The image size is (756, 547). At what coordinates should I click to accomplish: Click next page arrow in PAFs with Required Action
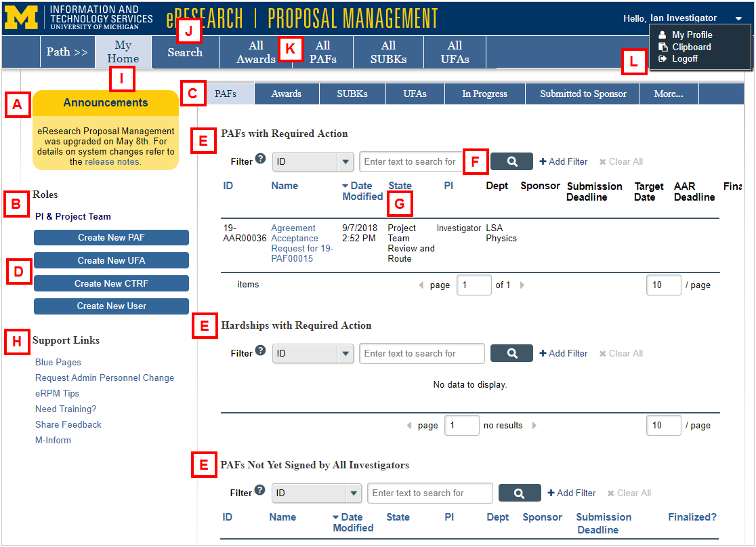(522, 285)
